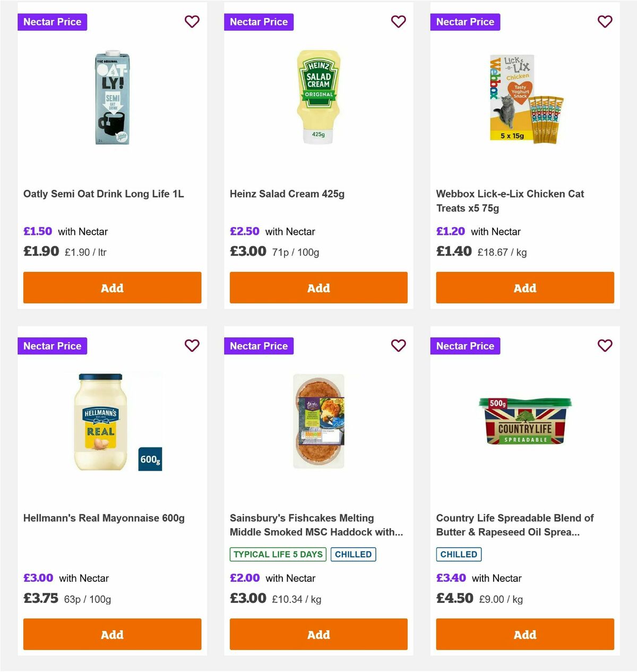Click the CHILLED tag on the fishcakes card
This screenshot has height=672, width=637.
click(x=353, y=554)
